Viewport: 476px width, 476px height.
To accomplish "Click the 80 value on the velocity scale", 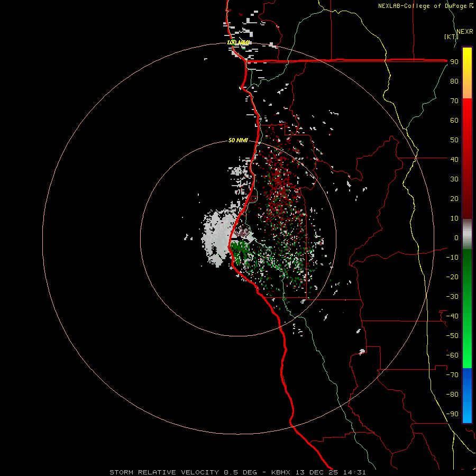I will (454, 81).
